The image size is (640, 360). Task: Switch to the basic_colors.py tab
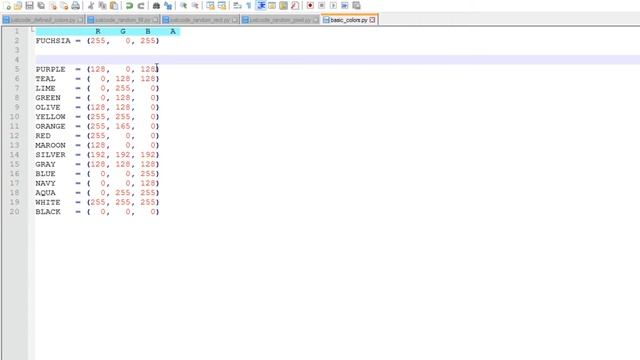[x=349, y=20]
